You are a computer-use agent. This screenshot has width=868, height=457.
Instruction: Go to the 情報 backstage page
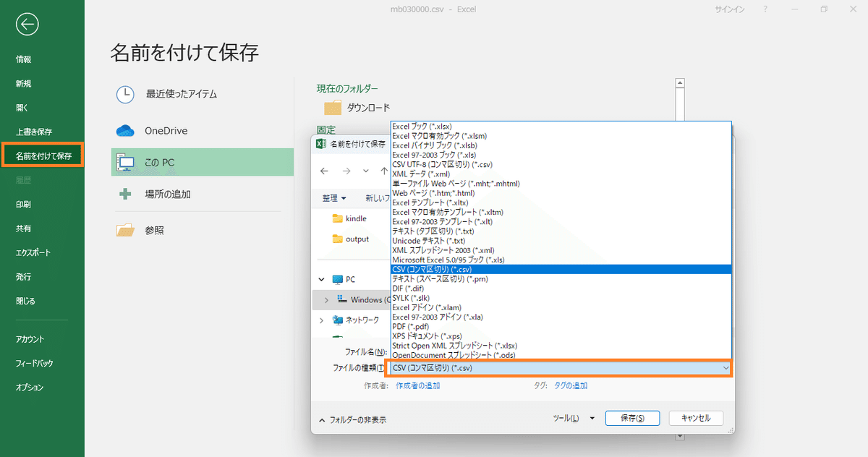[x=24, y=59]
